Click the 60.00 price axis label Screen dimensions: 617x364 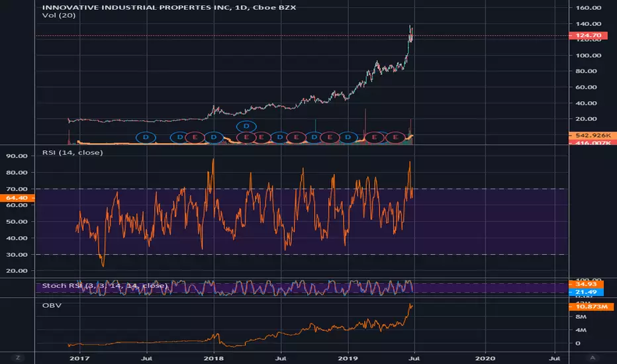coord(586,87)
